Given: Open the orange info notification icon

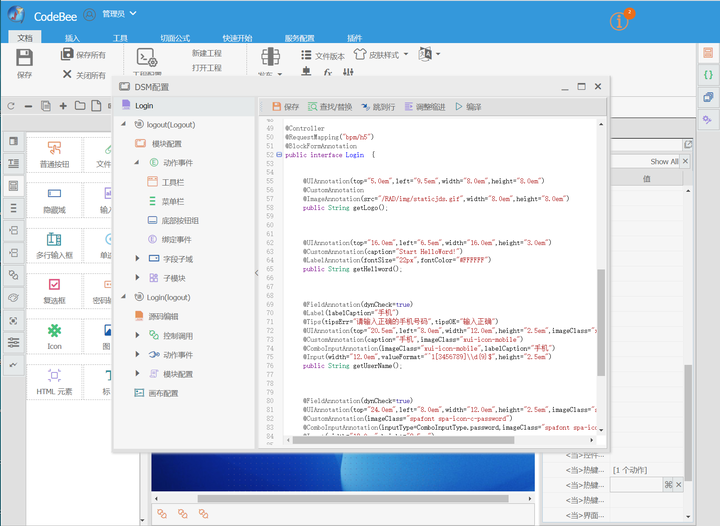Looking at the screenshot, I should (x=619, y=21).
